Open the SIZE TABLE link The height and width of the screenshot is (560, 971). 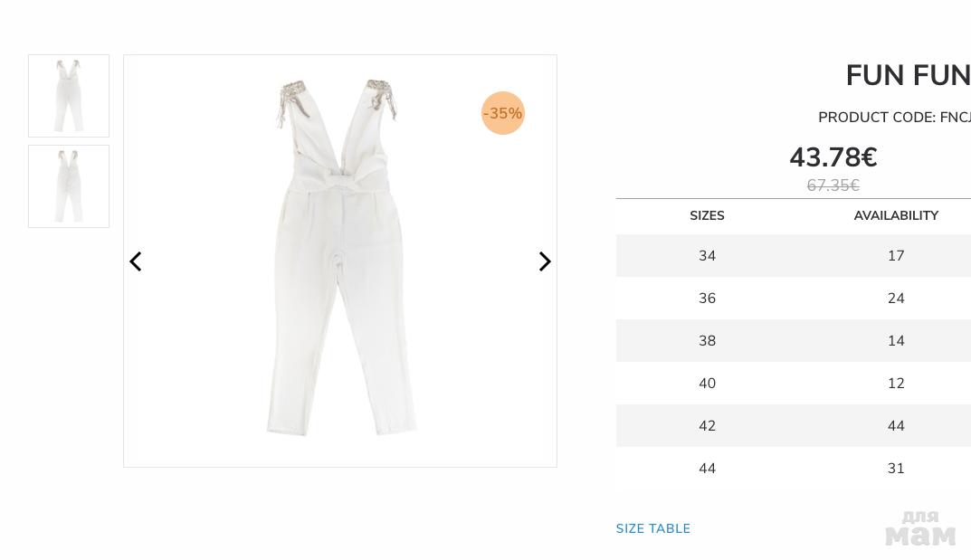click(x=652, y=528)
